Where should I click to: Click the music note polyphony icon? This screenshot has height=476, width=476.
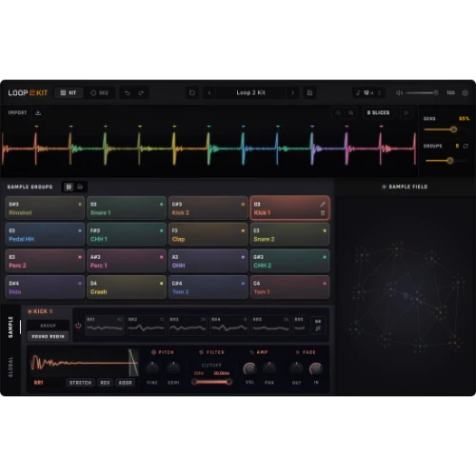pos(358,92)
